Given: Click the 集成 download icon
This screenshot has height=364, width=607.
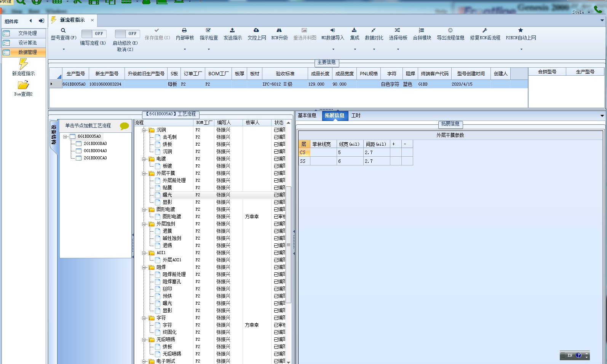Looking at the screenshot, I should [x=354, y=30].
